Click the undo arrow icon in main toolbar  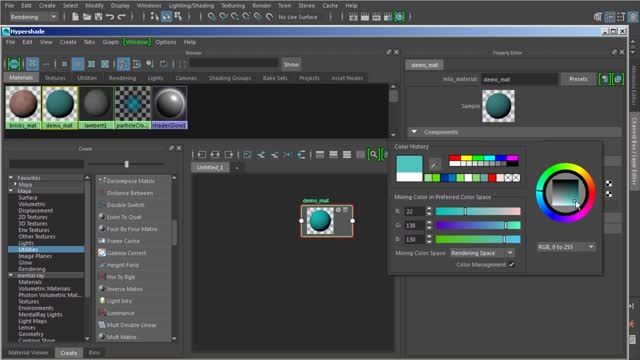[110, 17]
